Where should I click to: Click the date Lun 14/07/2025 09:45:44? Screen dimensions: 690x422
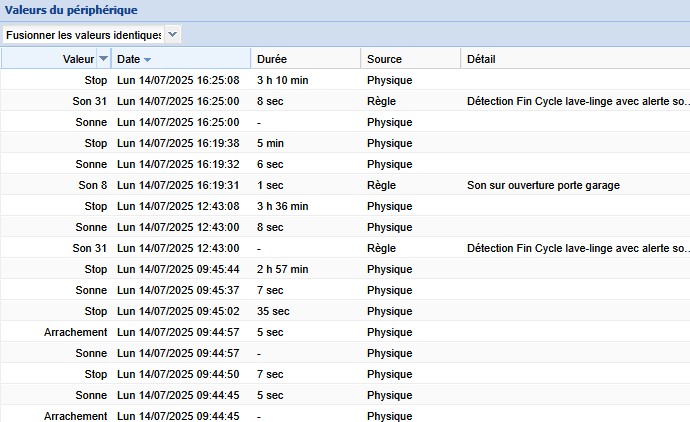click(x=178, y=269)
